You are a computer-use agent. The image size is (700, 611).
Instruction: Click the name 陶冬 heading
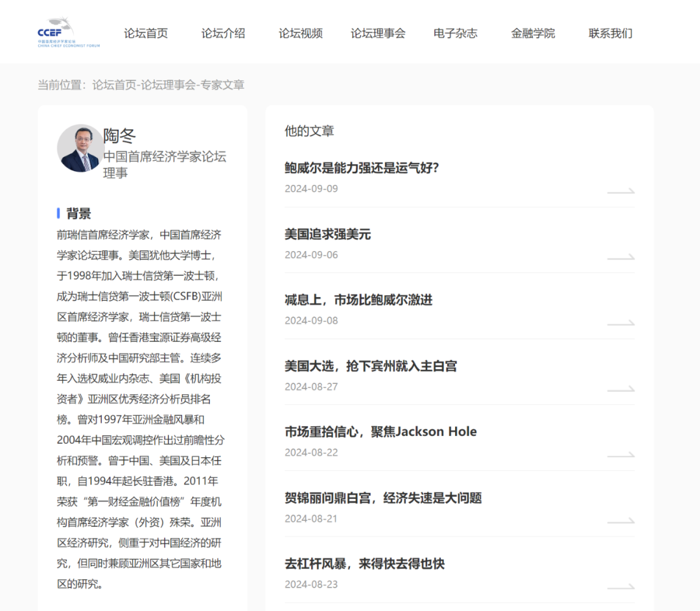click(x=119, y=136)
